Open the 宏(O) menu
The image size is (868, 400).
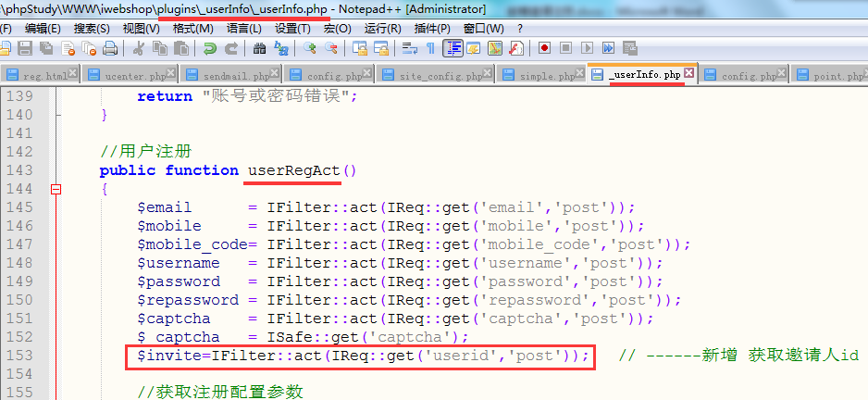pyautogui.click(x=337, y=29)
